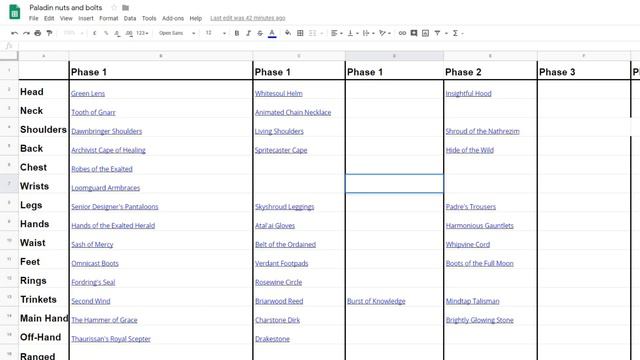Open the Google Sheets home icon

tap(15, 12)
